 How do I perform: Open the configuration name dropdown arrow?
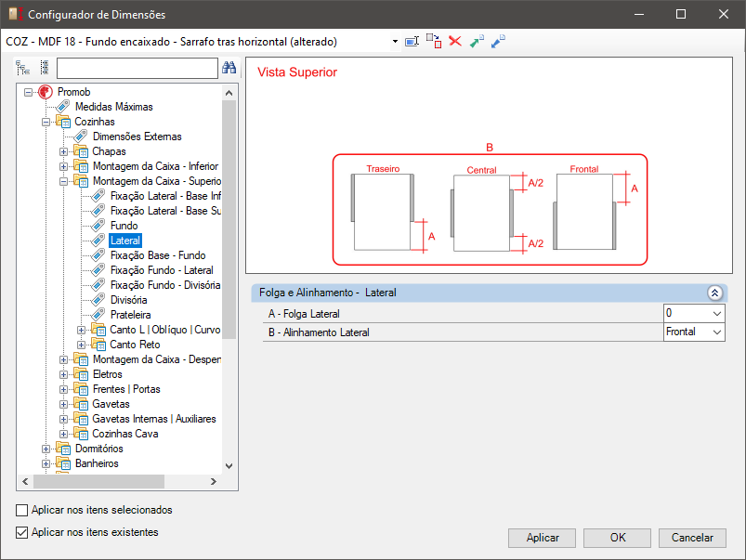click(395, 42)
